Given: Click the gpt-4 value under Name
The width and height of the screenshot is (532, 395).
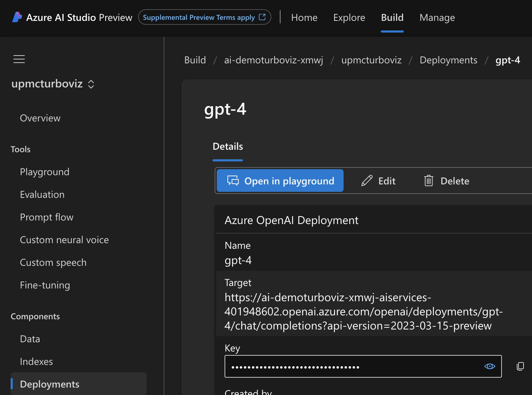Looking at the screenshot, I should tap(238, 261).
